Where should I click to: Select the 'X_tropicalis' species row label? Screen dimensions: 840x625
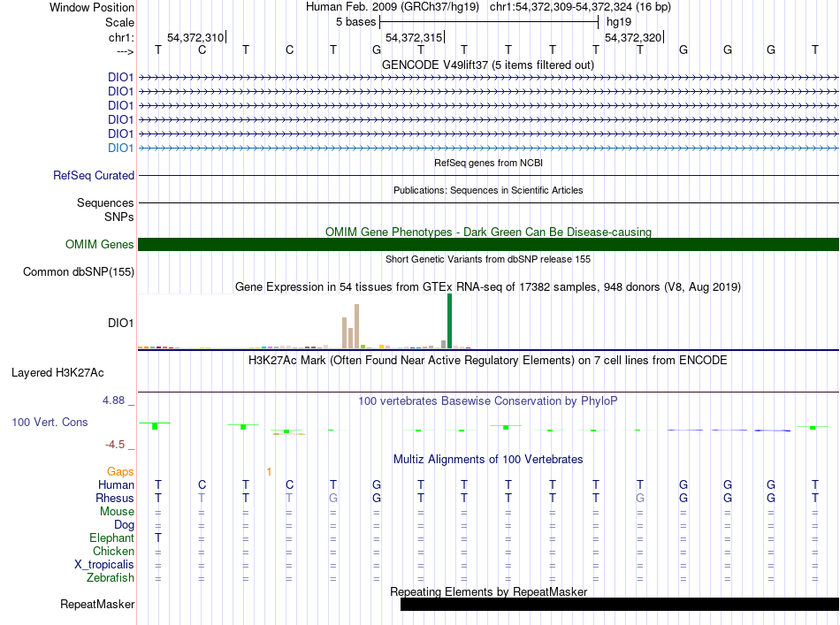(104, 565)
